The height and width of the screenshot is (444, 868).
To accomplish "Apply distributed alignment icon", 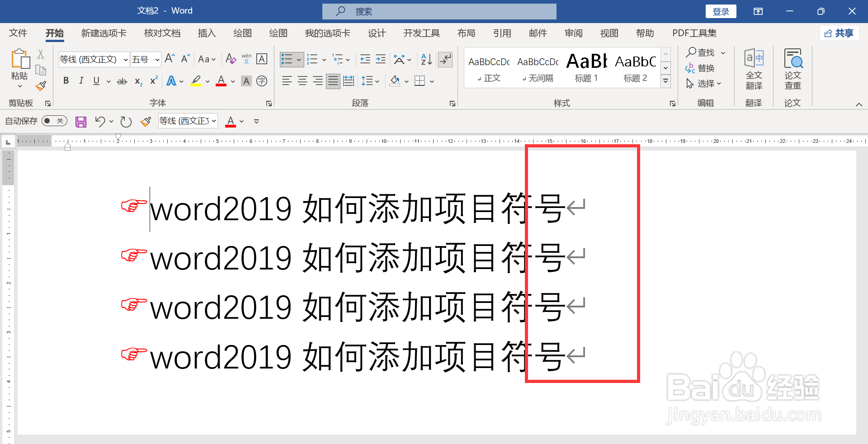I will (349, 81).
